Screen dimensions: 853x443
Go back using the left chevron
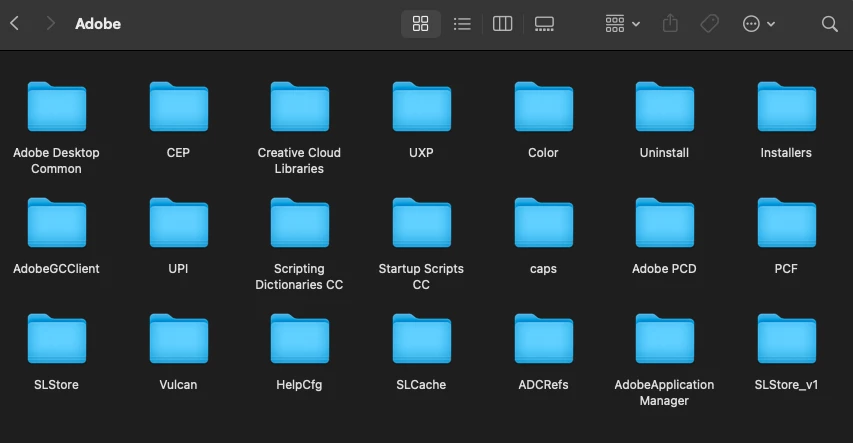(15, 23)
